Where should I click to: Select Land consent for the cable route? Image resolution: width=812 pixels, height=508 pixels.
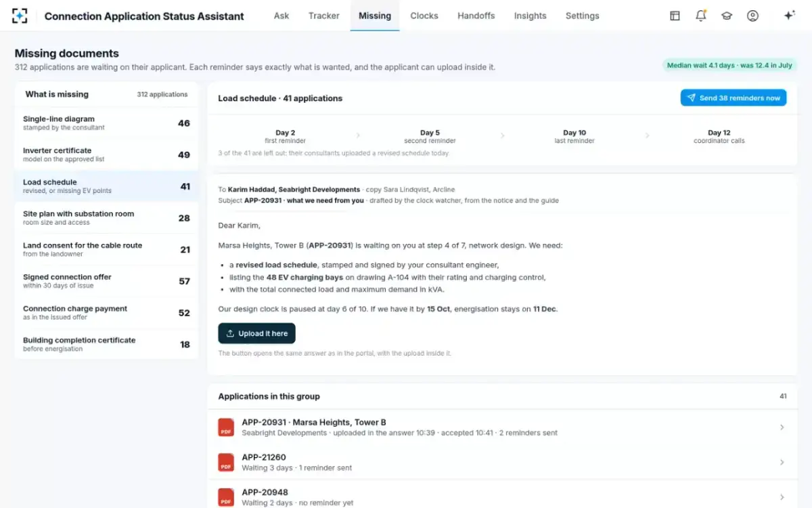106,249
